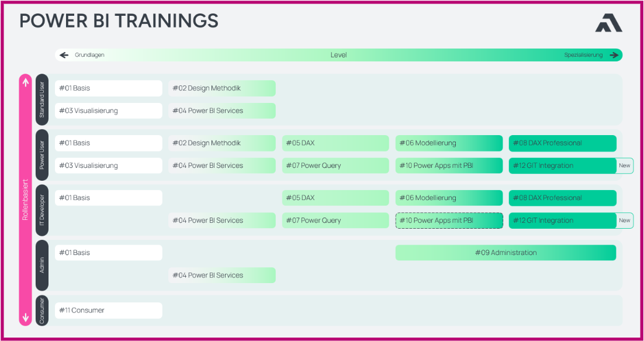Image resolution: width=644 pixels, height=341 pixels.
Task: Open #04 Power BI Services in Admin row
Action: pyautogui.click(x=222, y=275)
